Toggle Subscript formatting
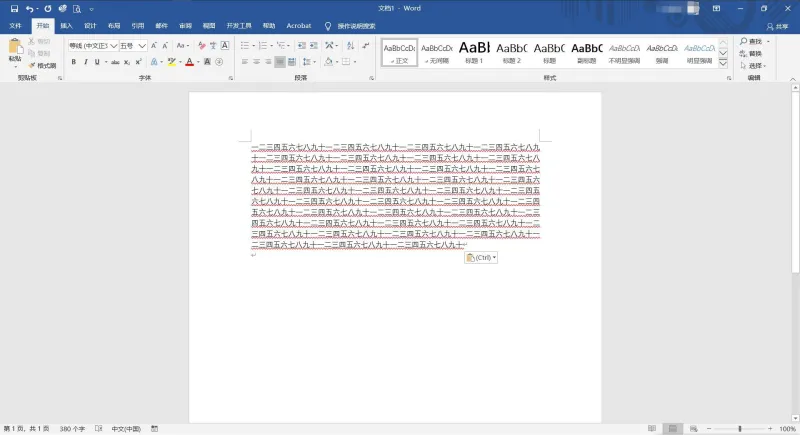Viewport: 800px width, 435px height. point(127,62)
